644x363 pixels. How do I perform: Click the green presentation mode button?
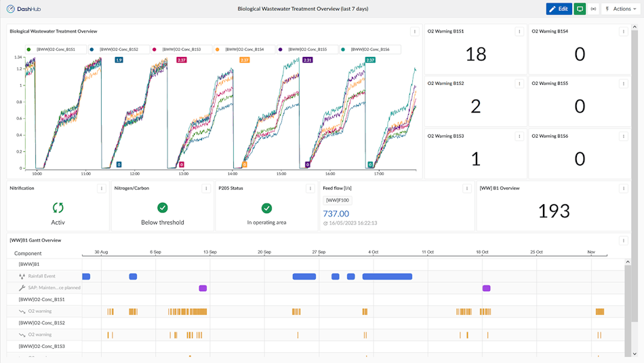pyautogui.click(x=580, y=9)
